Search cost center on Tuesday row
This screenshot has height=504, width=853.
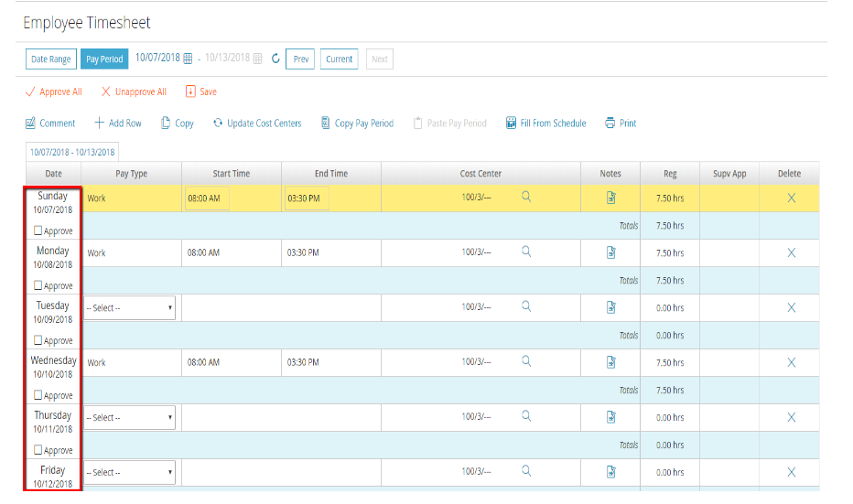pyautogui.click(x=526, y=306)
